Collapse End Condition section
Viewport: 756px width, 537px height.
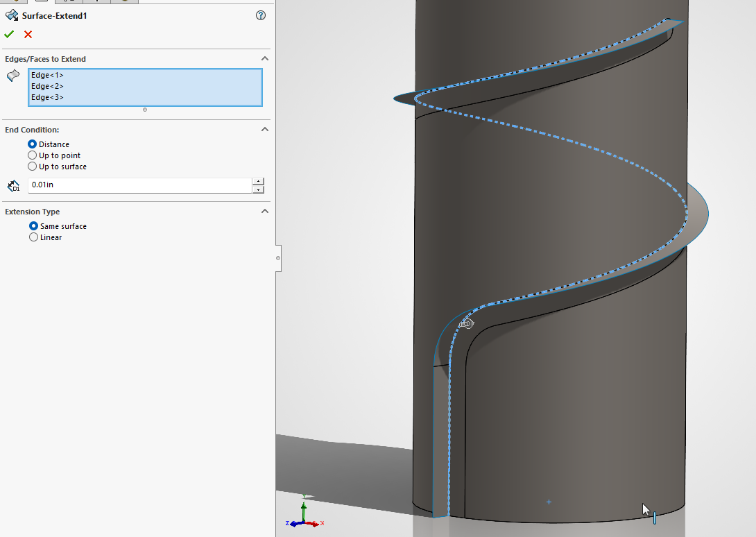click(265, 129)
